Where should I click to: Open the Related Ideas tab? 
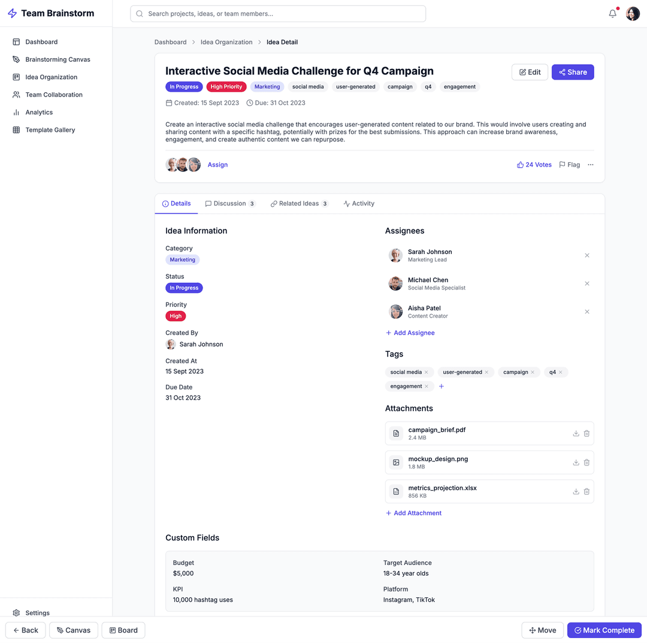tap(299, 204)
